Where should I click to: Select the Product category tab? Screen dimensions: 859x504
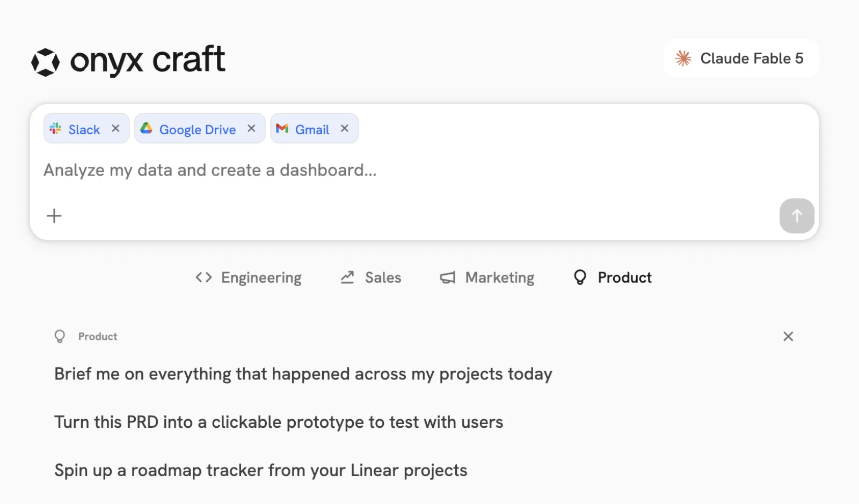[613, 277]
